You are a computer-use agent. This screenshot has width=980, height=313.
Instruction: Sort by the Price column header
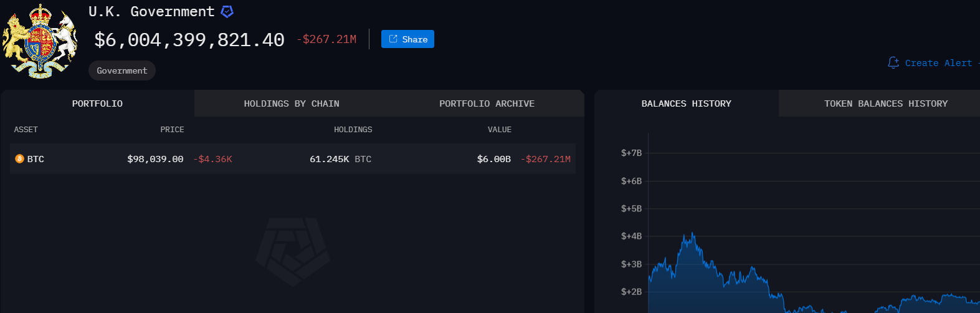172,130
